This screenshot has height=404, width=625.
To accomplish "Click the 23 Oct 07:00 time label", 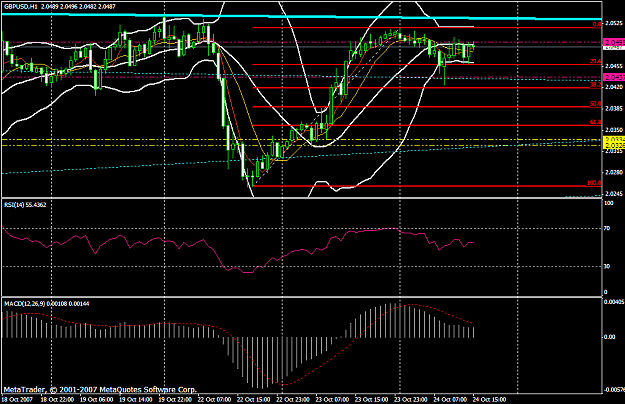I will pyautogui.click(x=332, y=399).
